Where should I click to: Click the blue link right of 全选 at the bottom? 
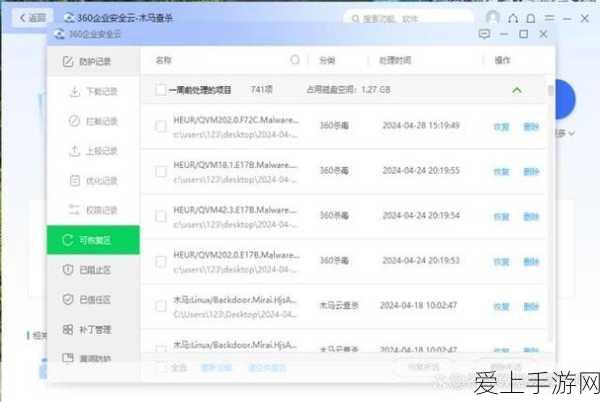click(216, 368)
